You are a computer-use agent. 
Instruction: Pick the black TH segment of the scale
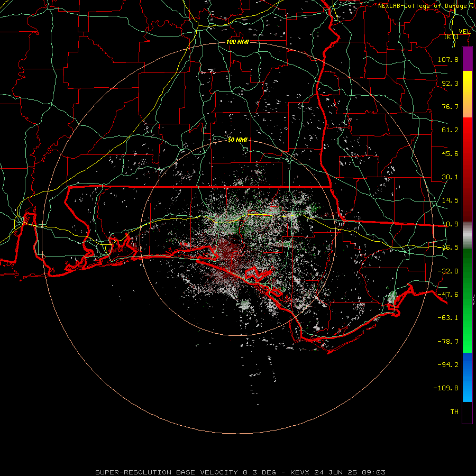point(467,413)
